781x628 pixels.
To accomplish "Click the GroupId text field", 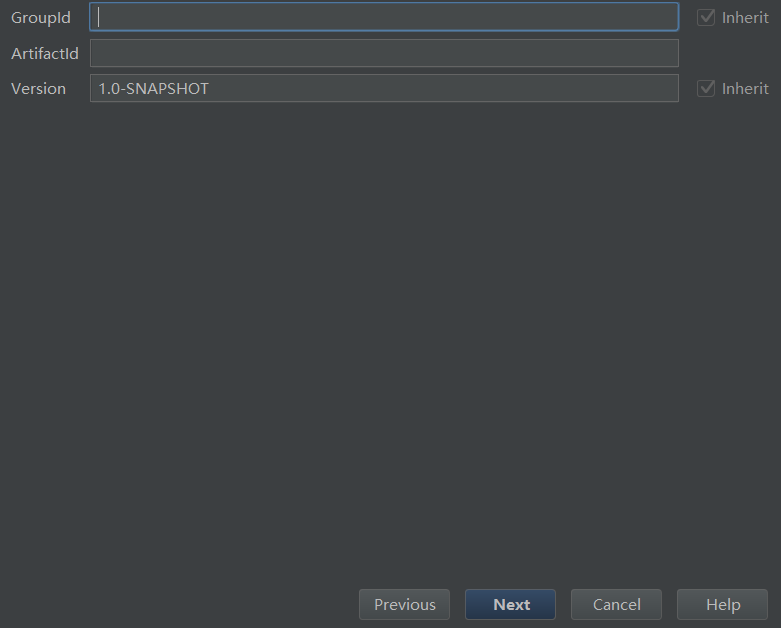I will pos(384,17).
